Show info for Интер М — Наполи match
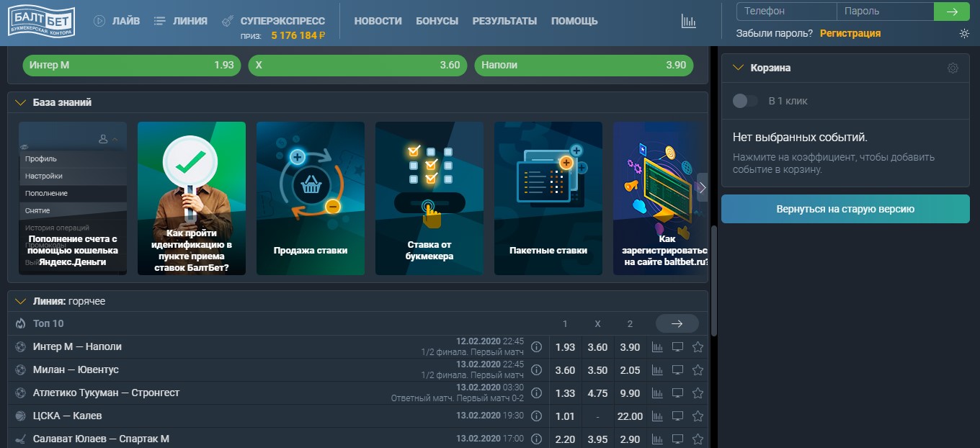Image resolution: width=980 pixels, height=448 pixels. 536,347
